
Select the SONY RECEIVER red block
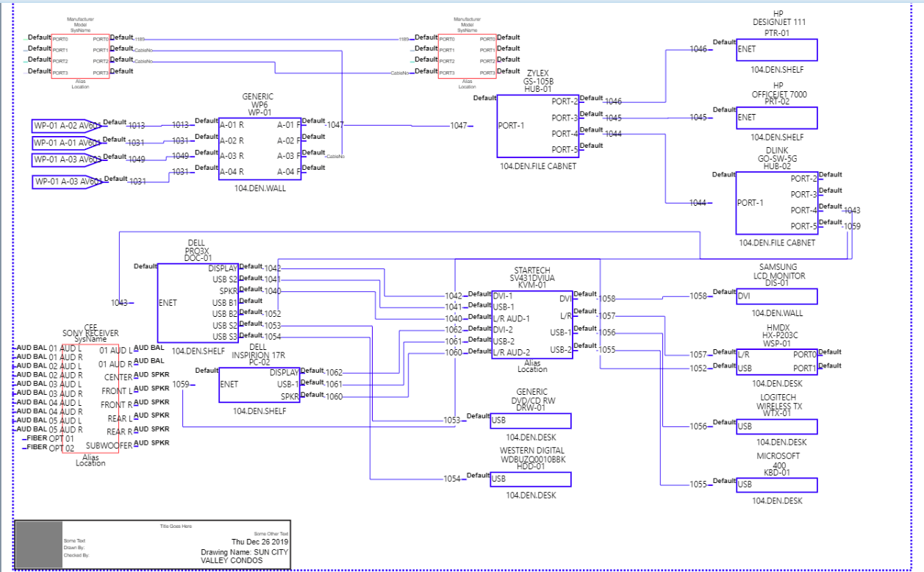pyautogui.click(x=90, y=398)
